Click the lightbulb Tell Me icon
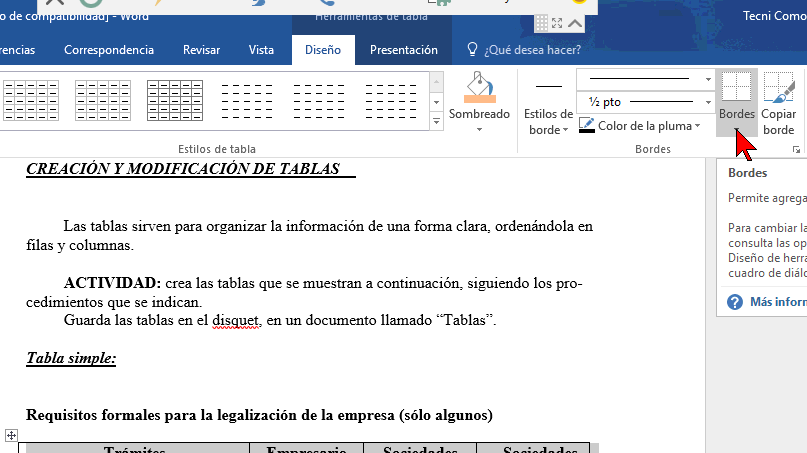 tap(472, 49)
